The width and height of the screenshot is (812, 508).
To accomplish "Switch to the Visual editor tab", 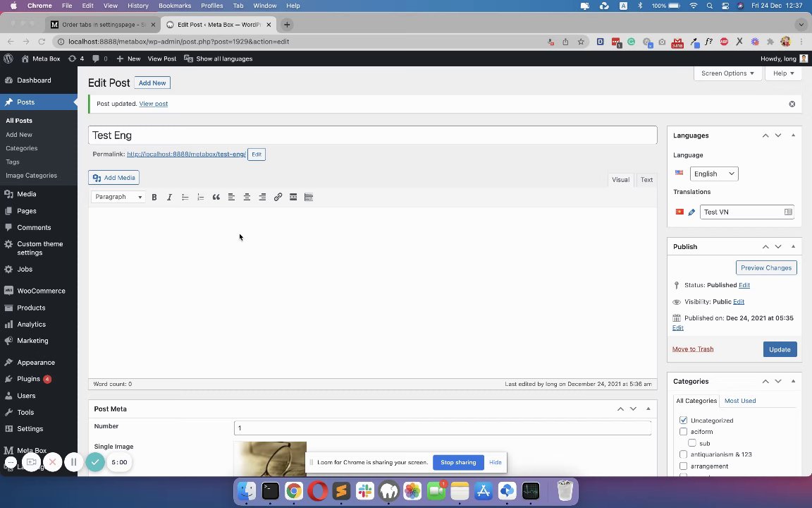I will [620, 180].
